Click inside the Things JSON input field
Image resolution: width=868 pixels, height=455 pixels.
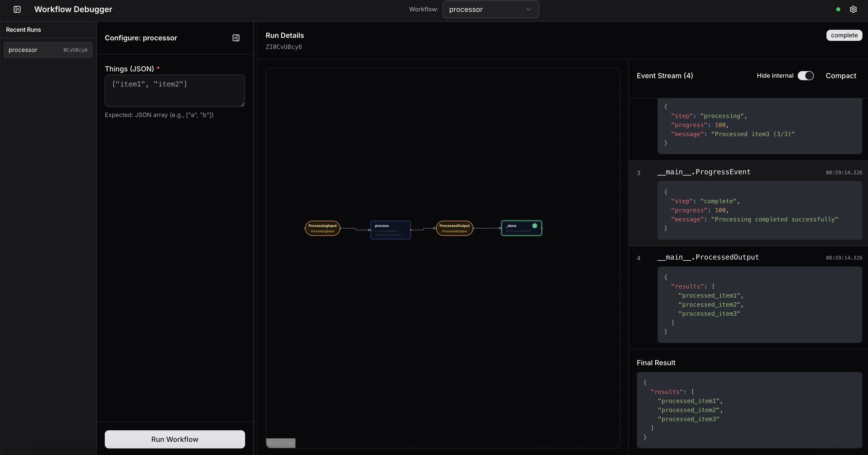(x=175, y=90)
